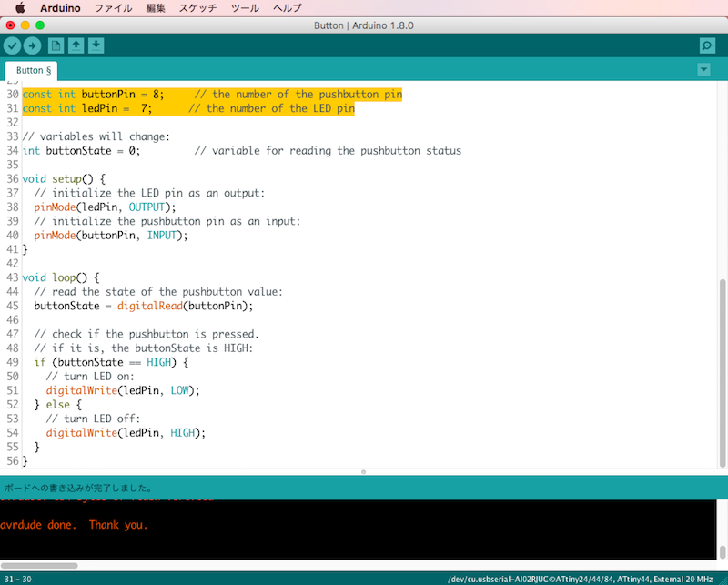Viewport: 728px width, 585px height.
Task: Click the 'const int ledPin = 7;' line
Action: pos(188,108)
